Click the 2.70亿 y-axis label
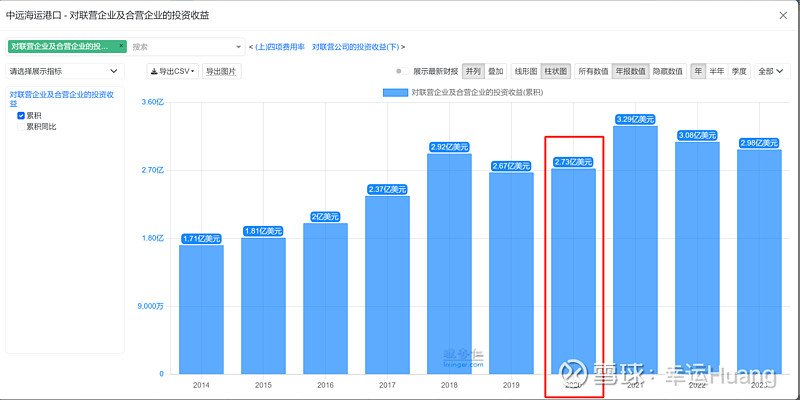800x400 pixels. [x=153, y=170]
